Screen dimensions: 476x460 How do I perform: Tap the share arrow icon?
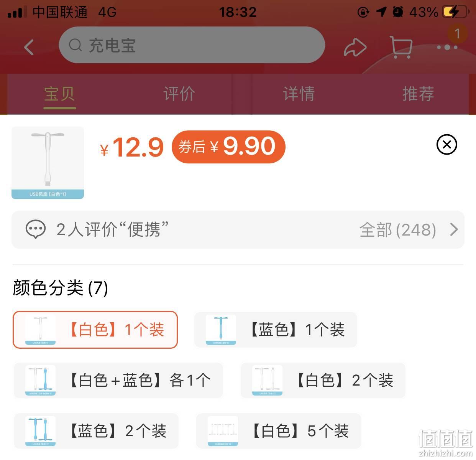(355, 47)
